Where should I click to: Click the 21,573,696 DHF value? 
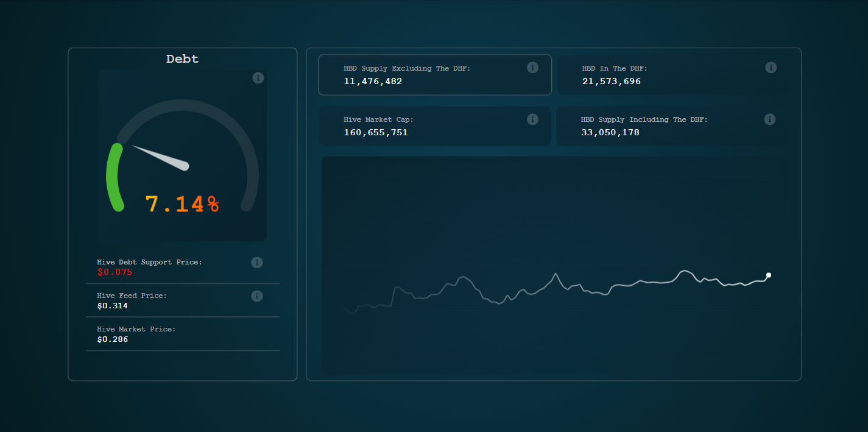click(x=612, y=81)
